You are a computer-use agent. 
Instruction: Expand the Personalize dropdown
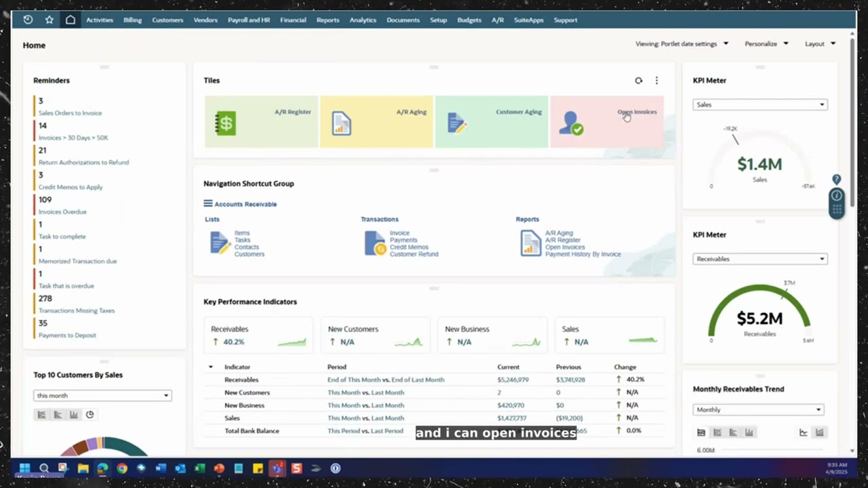click(x=766, y=44)
